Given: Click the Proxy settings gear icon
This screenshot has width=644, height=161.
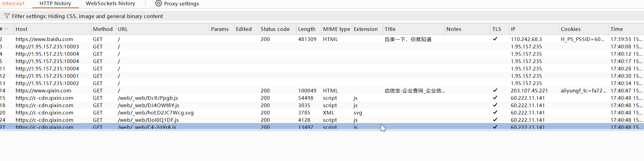Looking at the screenshot, I should [x=158, y=4].
